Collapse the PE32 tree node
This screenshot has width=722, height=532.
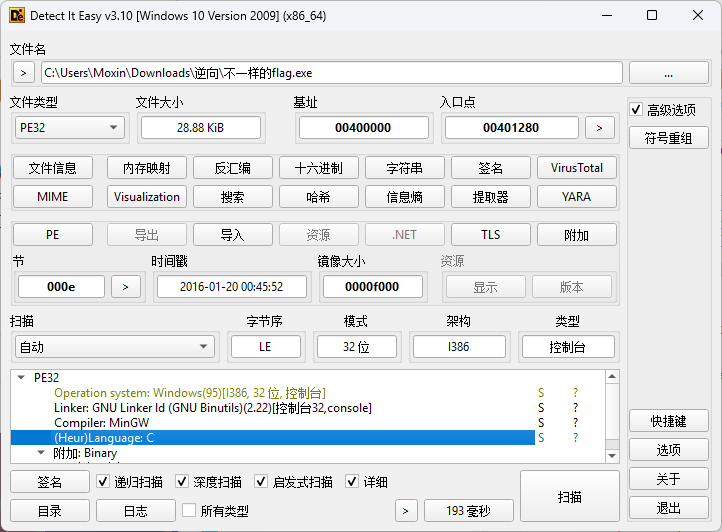(21, 378)
